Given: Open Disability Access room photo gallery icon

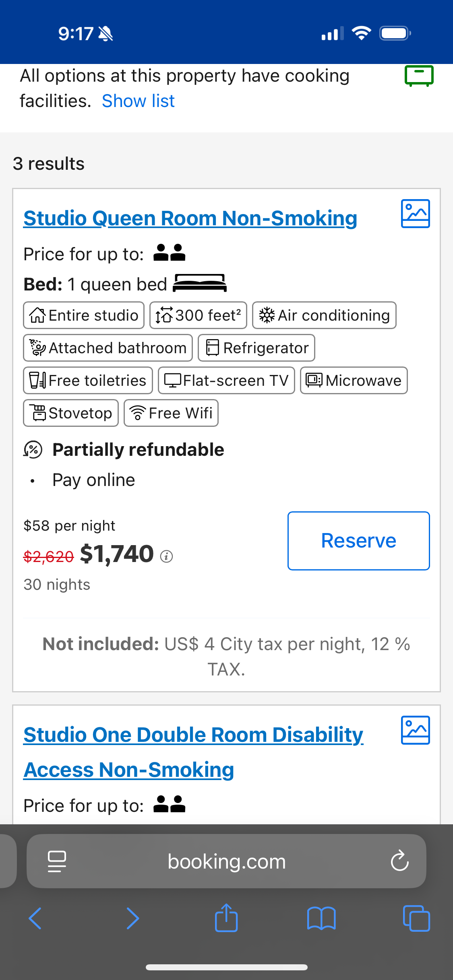Looking at the screenshot, I should [415, 730].
